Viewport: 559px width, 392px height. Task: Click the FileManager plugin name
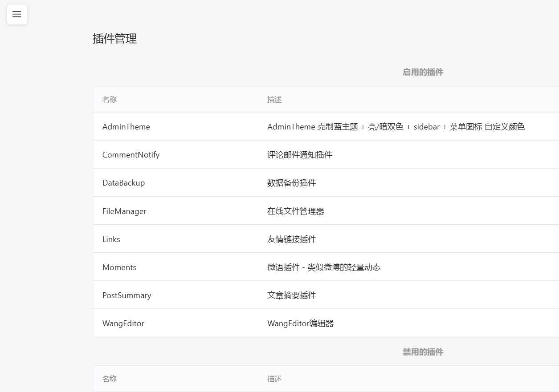tap(124, 211)
